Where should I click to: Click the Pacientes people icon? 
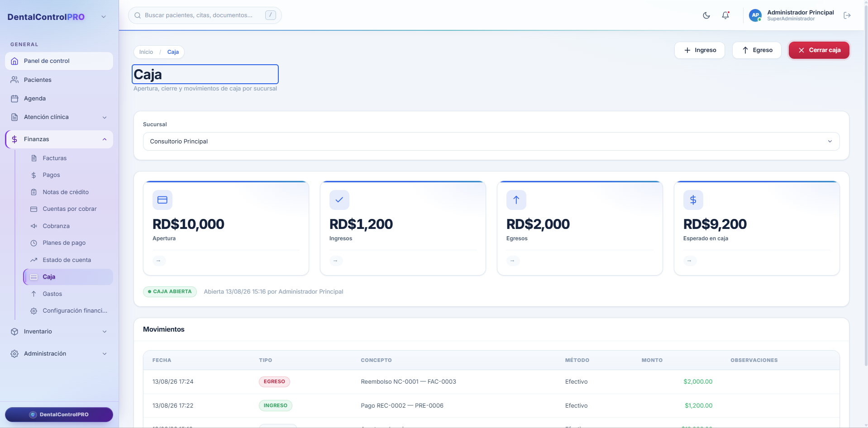tap(14, 80)
